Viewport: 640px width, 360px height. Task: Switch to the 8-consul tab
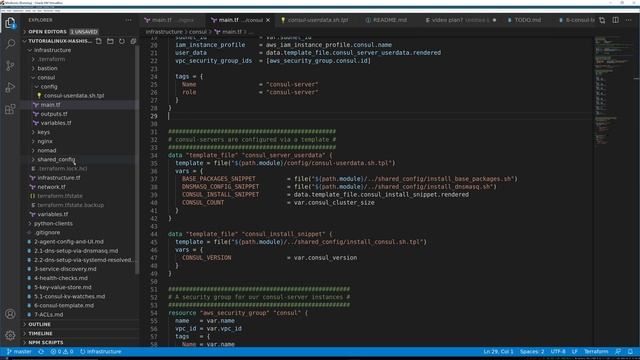click(x=575, y=20)
